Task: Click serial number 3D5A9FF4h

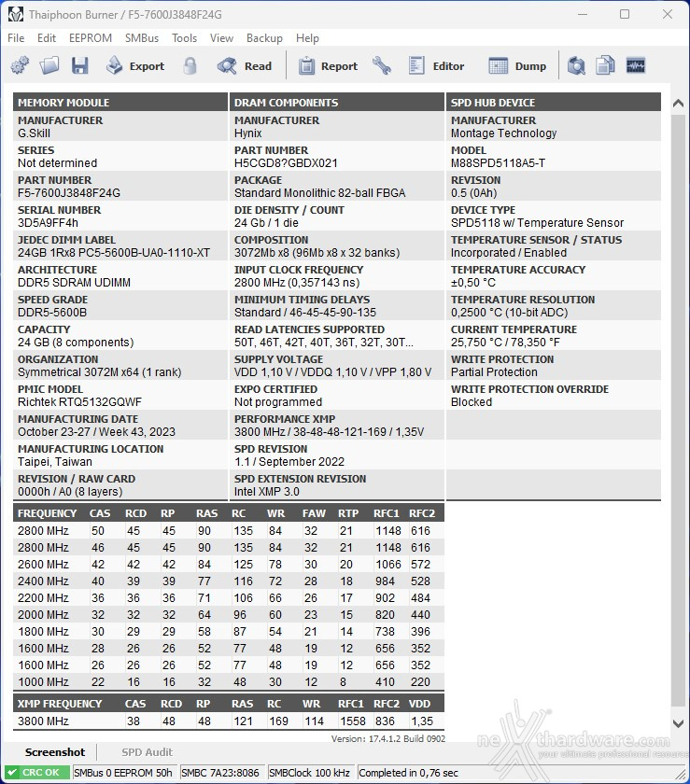Action: pos(48,223)
